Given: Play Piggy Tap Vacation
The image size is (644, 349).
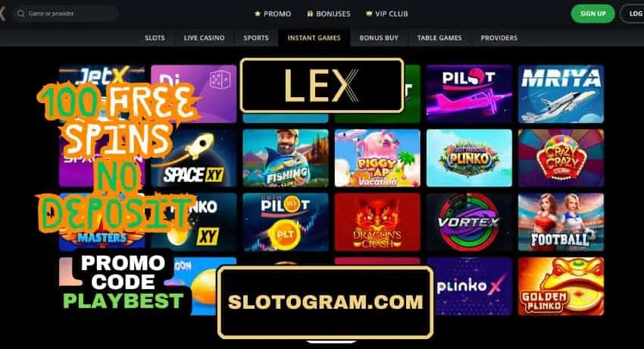Looking at the screenshot, I should (377, 159).
